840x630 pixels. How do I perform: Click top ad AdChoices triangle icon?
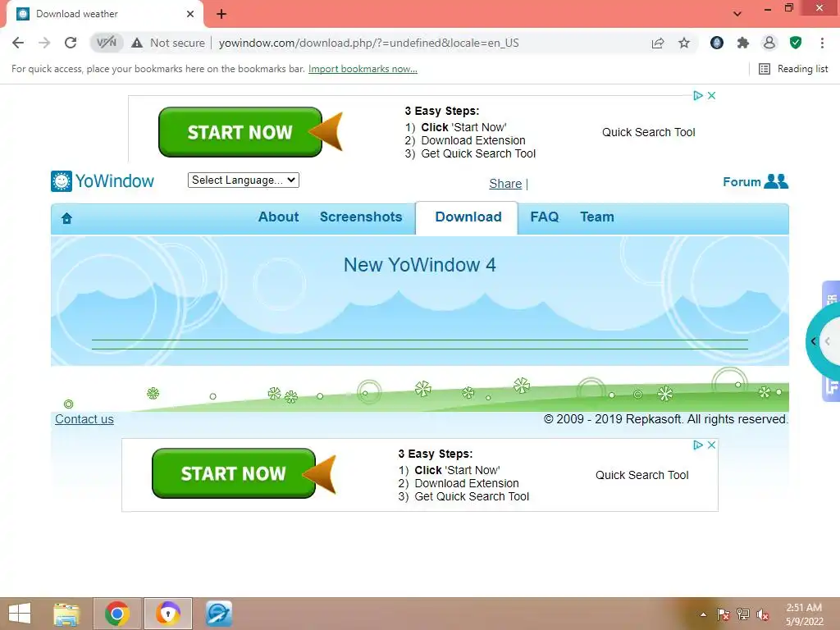click(x=697, y=95)
